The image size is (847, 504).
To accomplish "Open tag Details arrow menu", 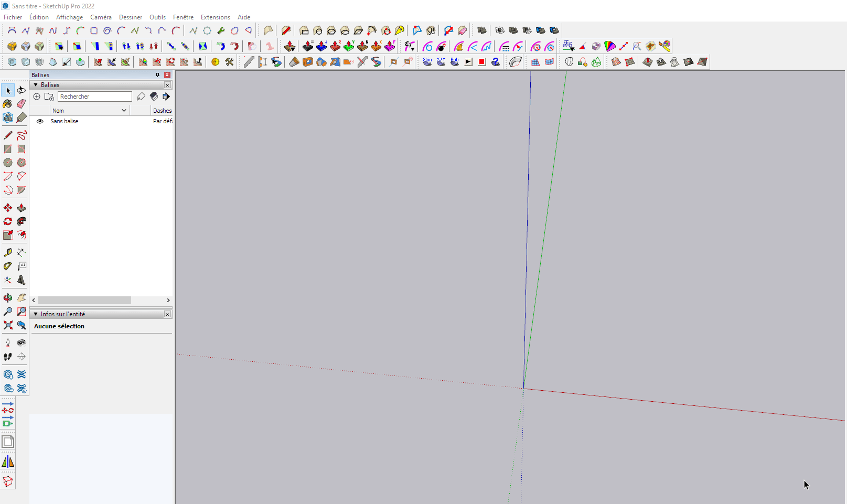I will click(x=166, y=96).
